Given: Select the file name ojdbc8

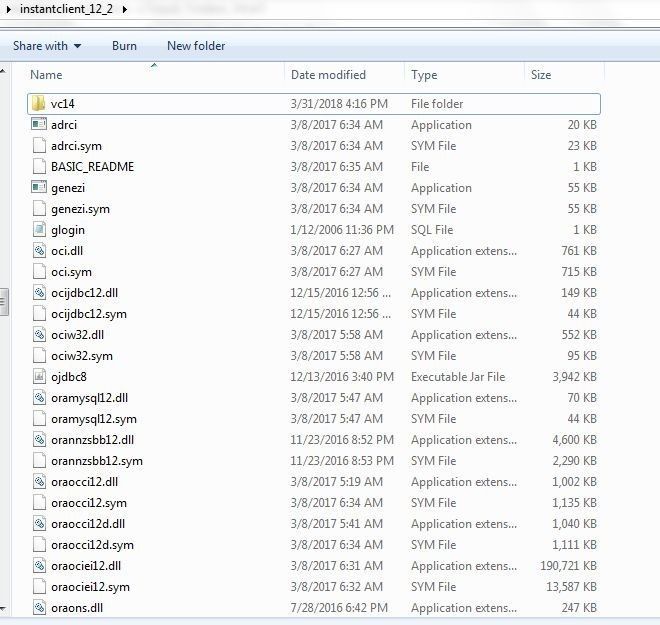Looking at the screenshot, I should click(x=69, y=377).
